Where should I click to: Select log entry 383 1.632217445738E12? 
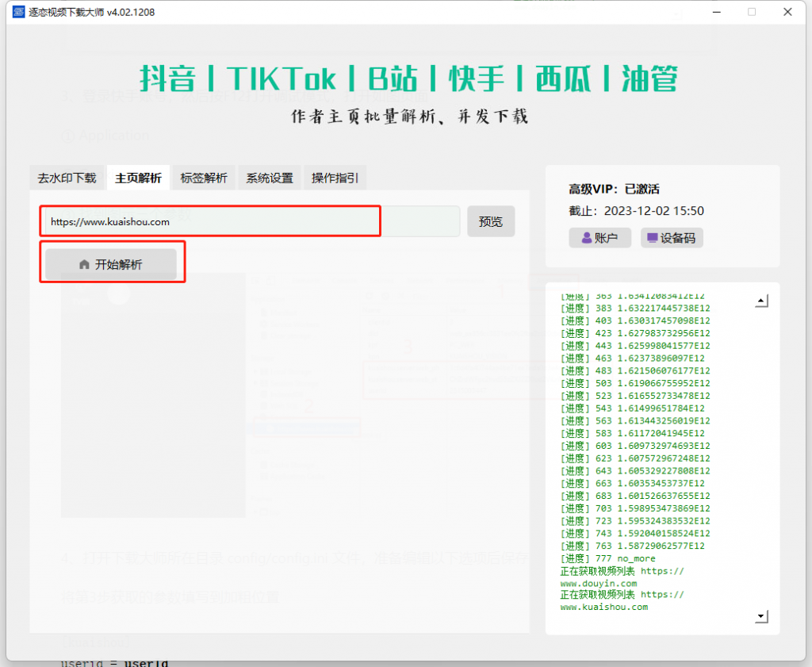point(635,309)
